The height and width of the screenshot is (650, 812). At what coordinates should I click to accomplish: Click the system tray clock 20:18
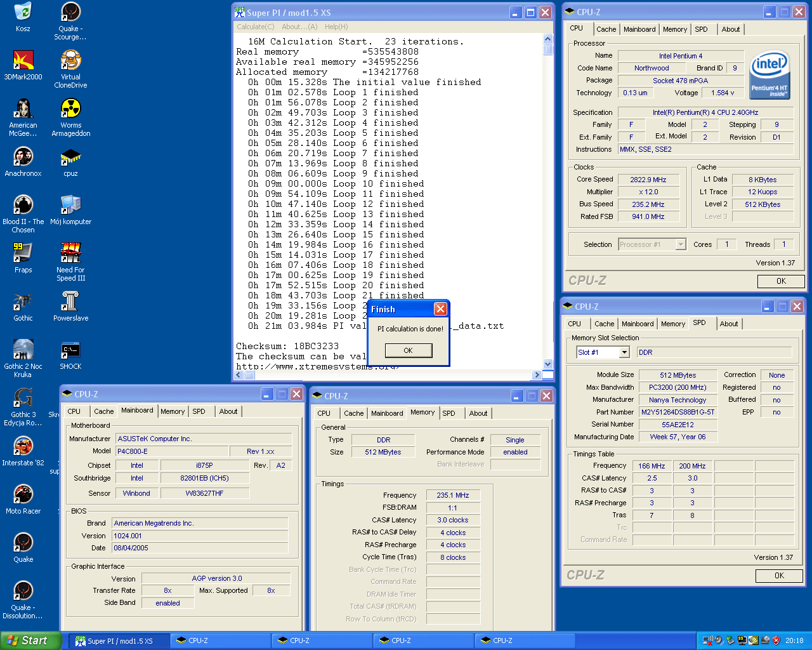(794, 641)
